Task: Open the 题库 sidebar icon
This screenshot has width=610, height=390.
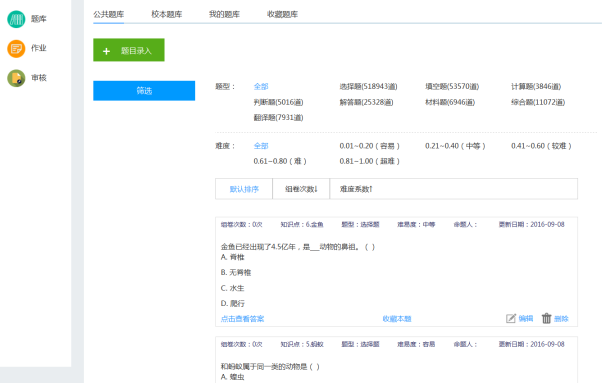Action: click(16, 19)
